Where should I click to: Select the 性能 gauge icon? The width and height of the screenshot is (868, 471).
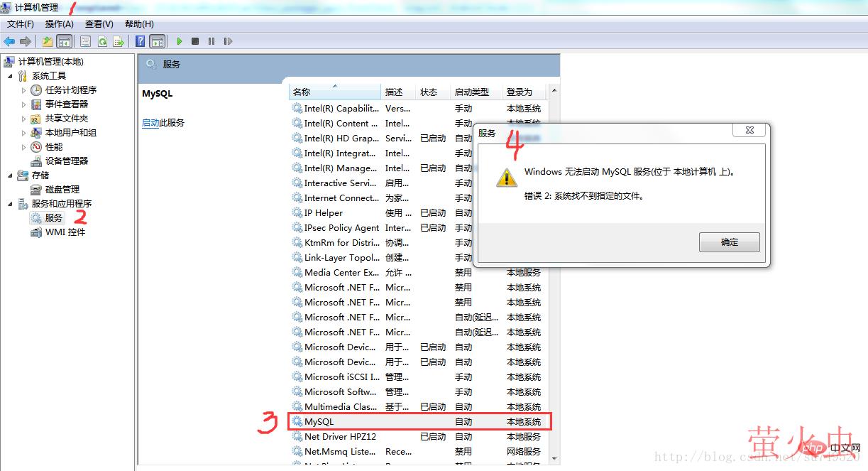point(36,147)
